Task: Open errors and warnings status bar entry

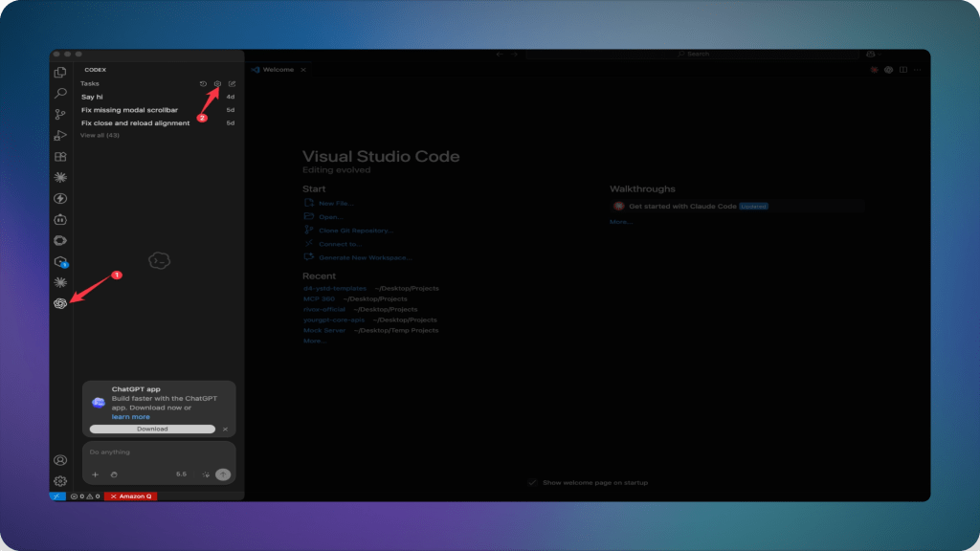Action: [x=85, y=496]
